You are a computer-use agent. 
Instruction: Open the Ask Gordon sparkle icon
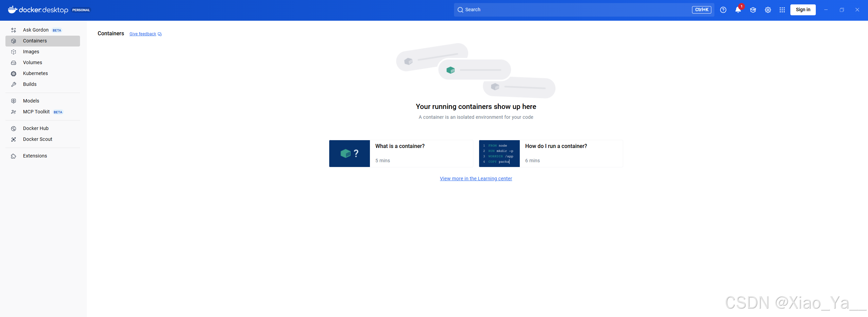(x=14, y=30)
